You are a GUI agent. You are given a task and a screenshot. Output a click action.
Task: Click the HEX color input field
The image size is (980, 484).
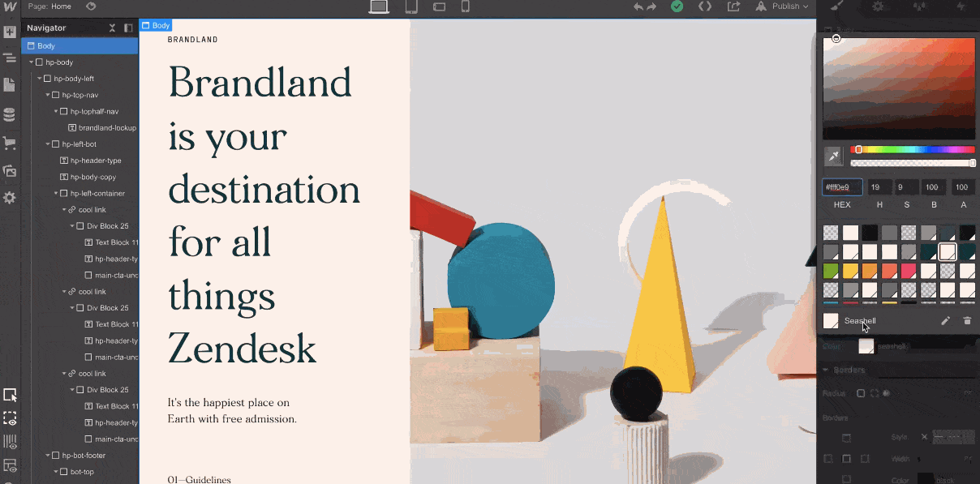(x=841, y=186)
